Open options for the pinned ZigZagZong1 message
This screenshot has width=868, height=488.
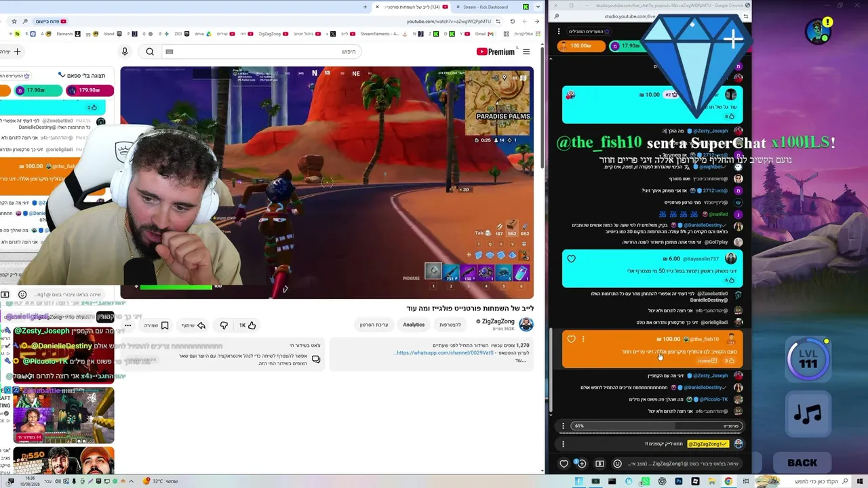click(563, 444)
